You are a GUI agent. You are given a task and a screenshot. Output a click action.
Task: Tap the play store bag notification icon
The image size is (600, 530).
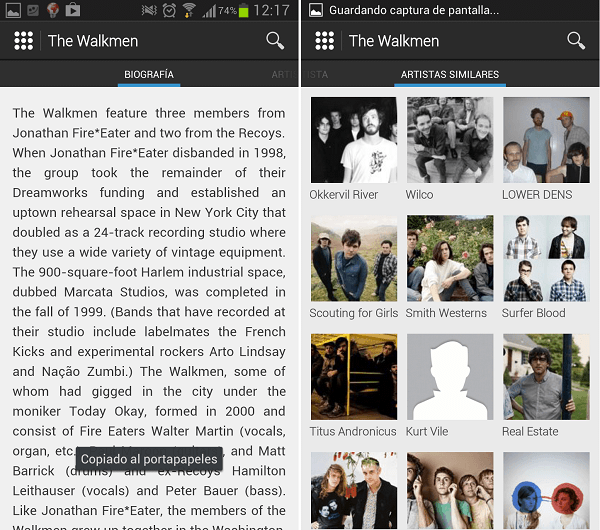pyautogui.click(x=73, y=10)
